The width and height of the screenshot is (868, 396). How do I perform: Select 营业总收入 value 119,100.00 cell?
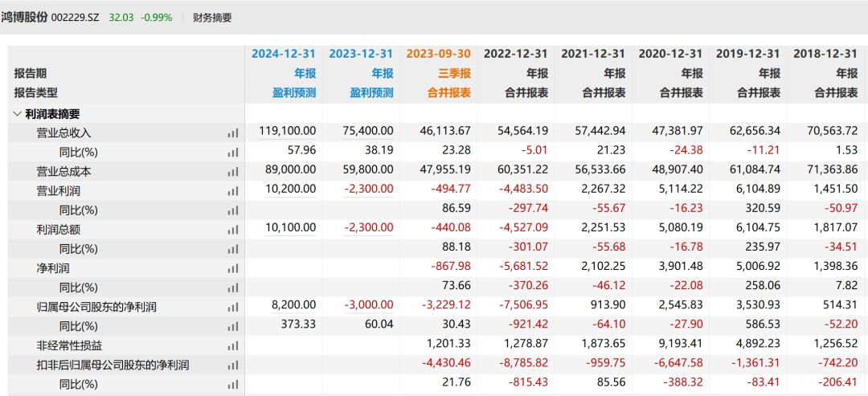coord(288,131)
